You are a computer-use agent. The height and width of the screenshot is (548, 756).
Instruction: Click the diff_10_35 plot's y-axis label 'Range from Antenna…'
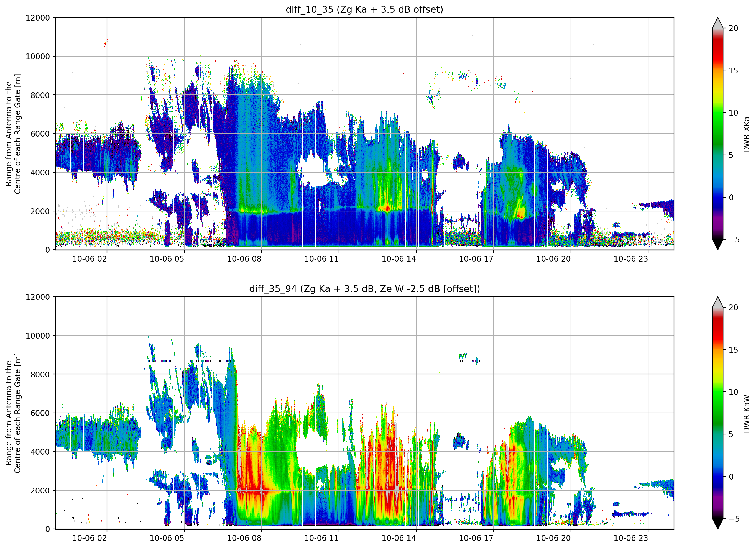[13, 134]
